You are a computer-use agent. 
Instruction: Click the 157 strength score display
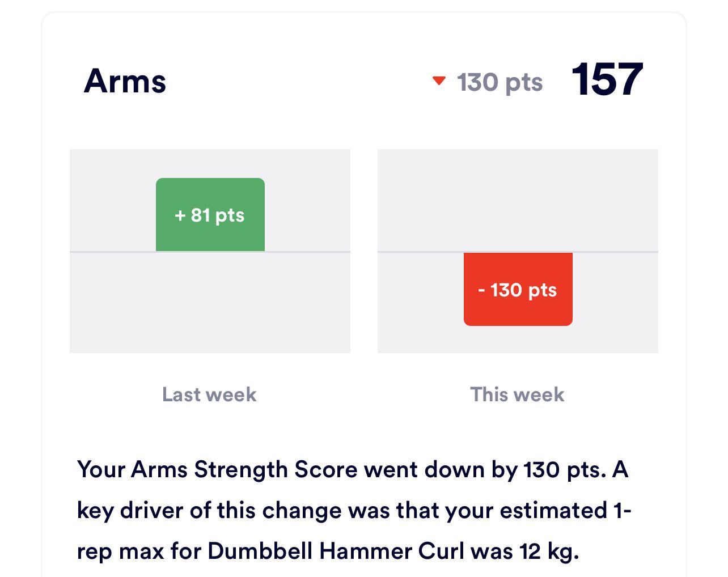pyautogui.click(x=607, y=80)
